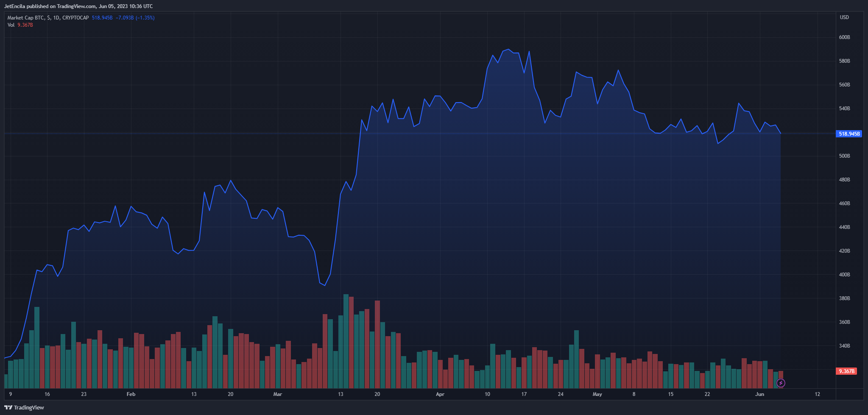
Task: Click the 9 date label on the time axis
Action: coord(11,394)
